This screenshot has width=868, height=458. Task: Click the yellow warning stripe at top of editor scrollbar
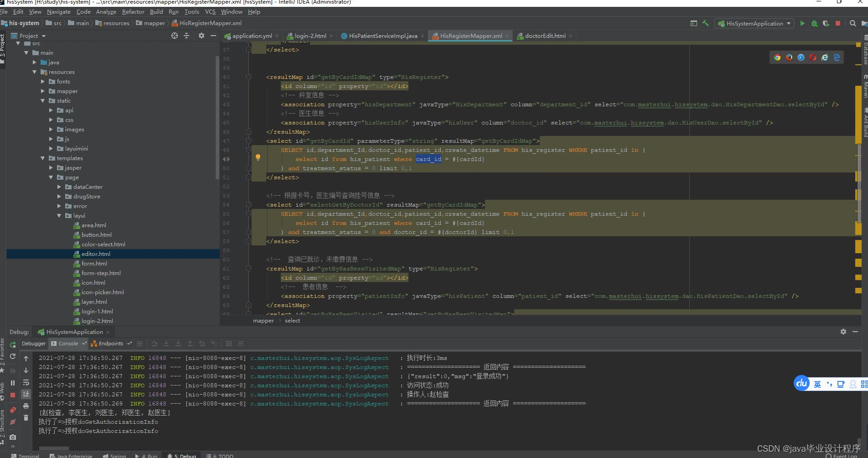858,45
